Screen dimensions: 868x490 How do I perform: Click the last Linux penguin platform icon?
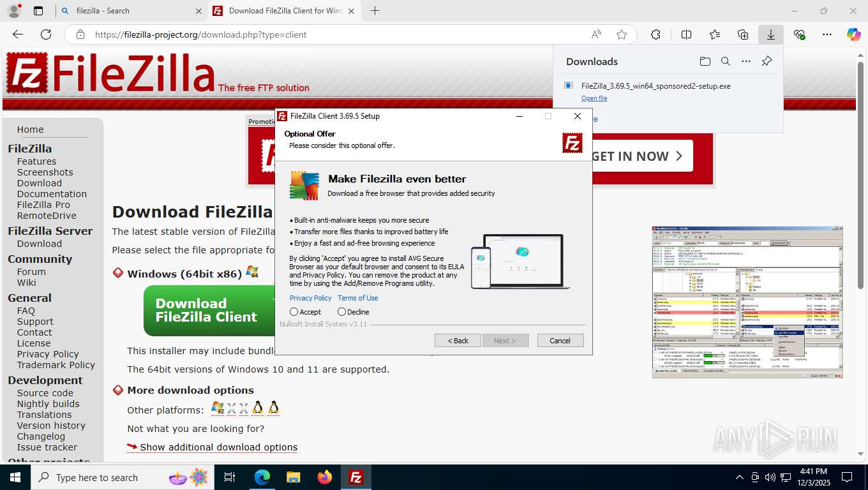(274, 408)
